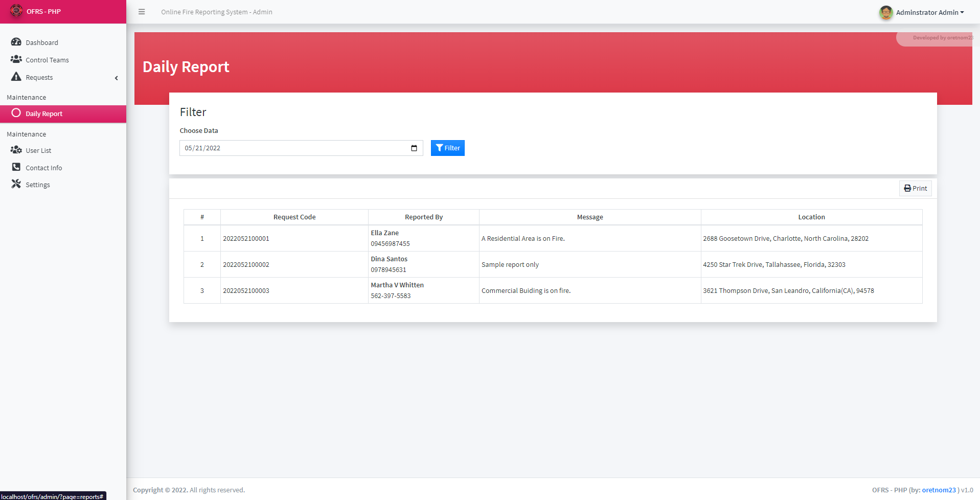This screenshot has width=980, height=500.
Task: Click message 'Sample report only'
Action: (x=510, y=264)
